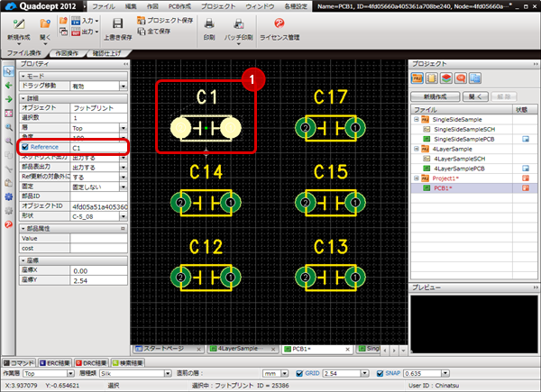Select the blue magnifier zoom tool
The height and width of the screenshot is (392, 541).
tap(8, 127)
